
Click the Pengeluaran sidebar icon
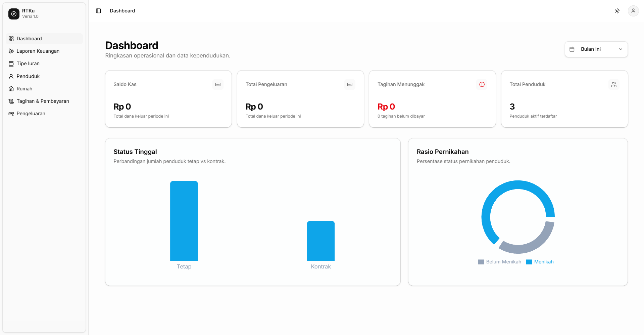tap(11, 114)
